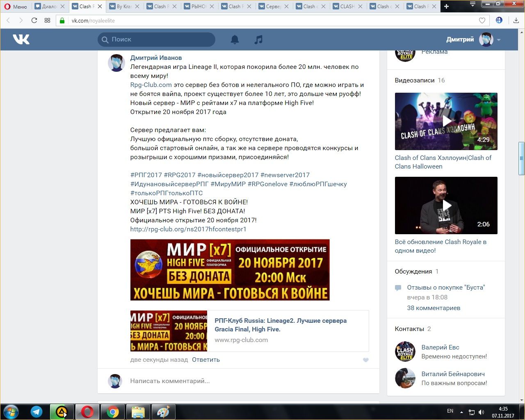Show hidden system tray icons arrow

point(461,412)
